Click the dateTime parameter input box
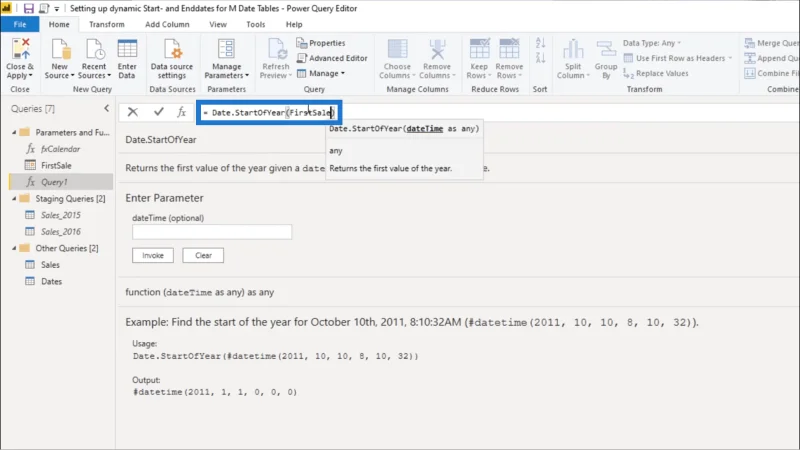This screenshot has width=800, height=450. 212,232
